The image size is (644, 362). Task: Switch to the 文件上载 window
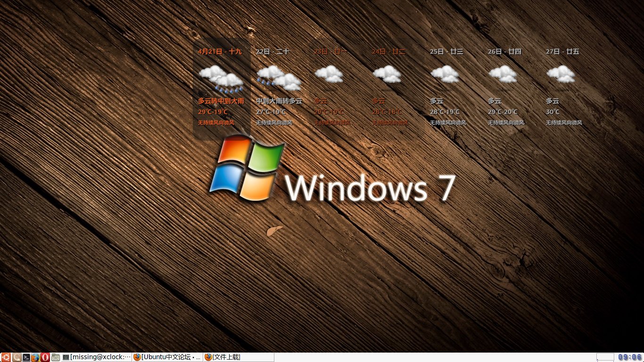point(238,357)
